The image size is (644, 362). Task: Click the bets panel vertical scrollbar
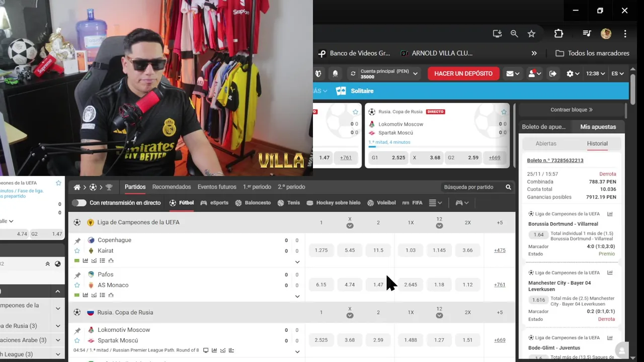[626, 111]
